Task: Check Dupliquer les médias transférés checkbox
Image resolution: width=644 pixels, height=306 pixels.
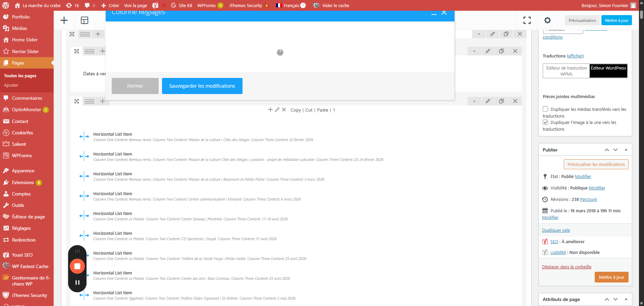Action: coord(545,109)
